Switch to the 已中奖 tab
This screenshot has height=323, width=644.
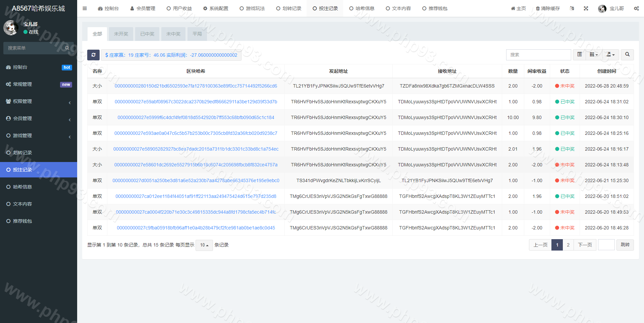click(147, 34)
